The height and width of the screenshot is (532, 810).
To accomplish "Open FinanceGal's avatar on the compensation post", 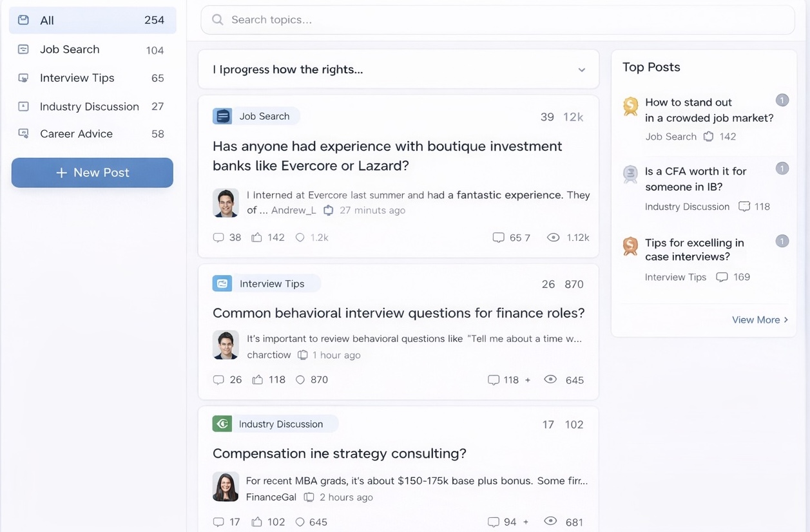I will click(x=226, y=488).
